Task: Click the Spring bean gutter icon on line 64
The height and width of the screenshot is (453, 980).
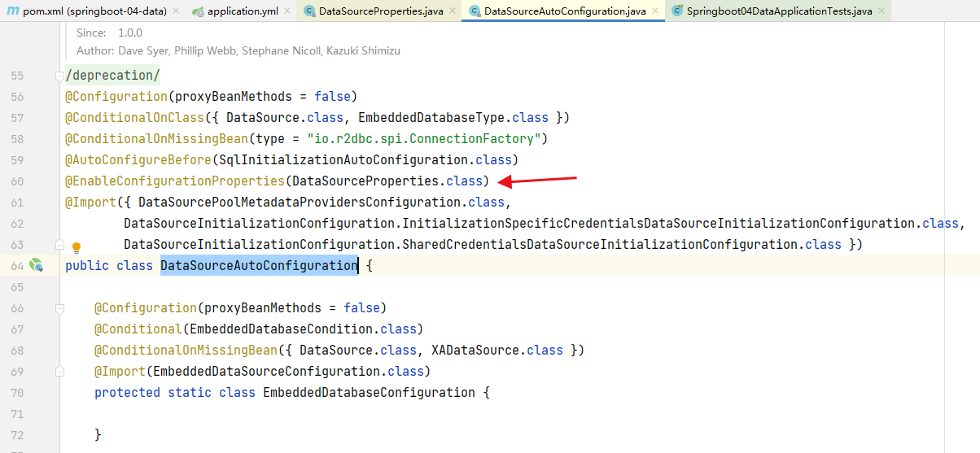Action: [37, 264]
